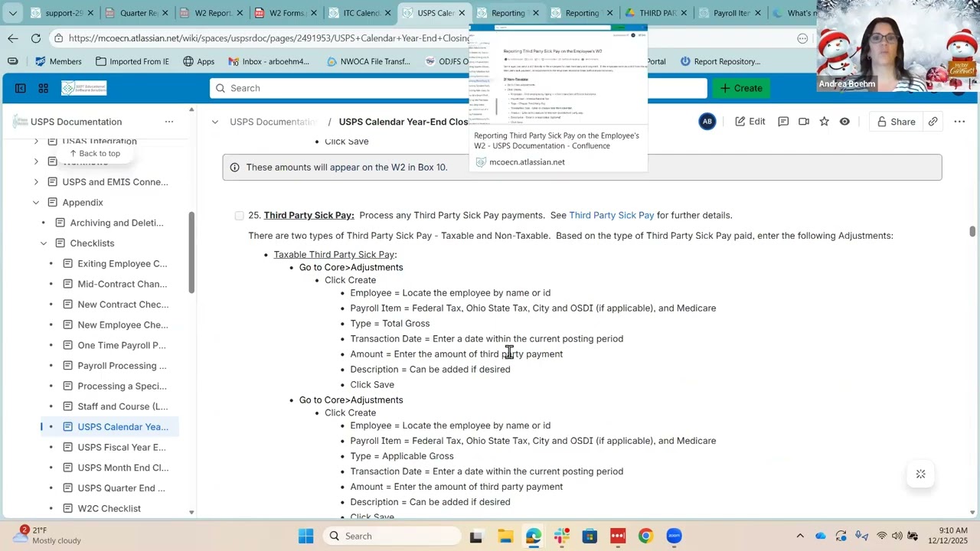
Task: Expand the USPS and EMIS Connector node
Action: (x=36, y=182)
